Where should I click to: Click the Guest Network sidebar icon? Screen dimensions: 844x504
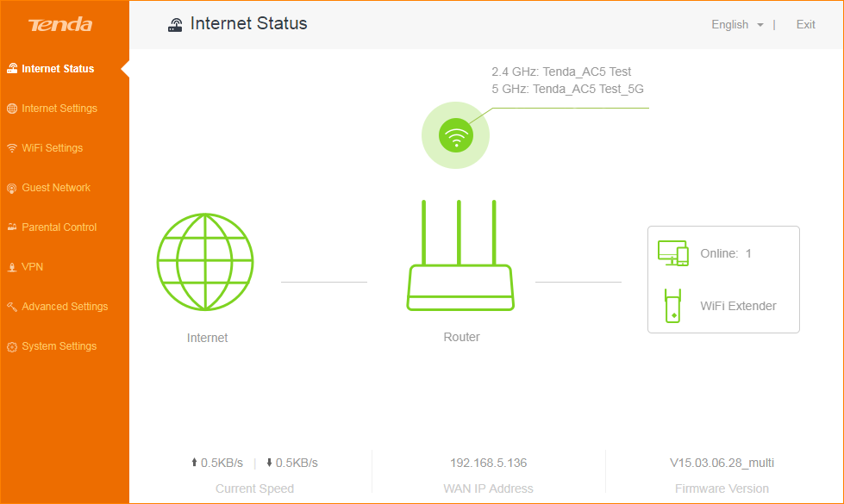pos(12,189)
